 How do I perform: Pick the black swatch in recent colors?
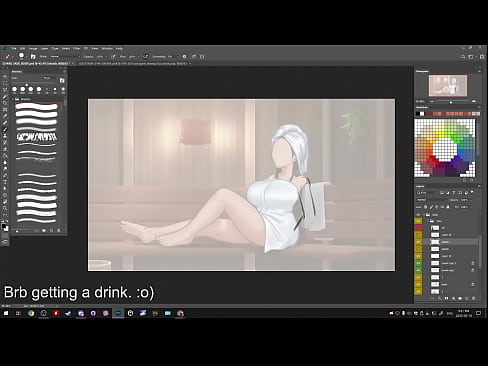tap(418, 114)
